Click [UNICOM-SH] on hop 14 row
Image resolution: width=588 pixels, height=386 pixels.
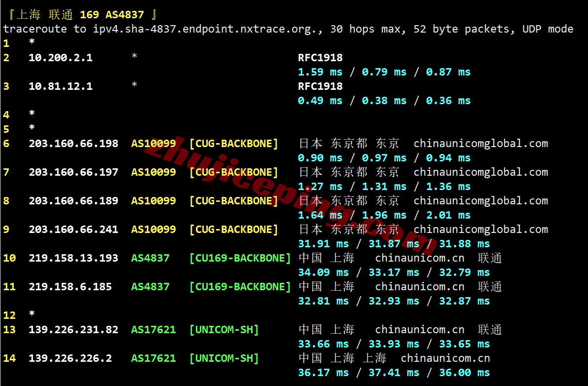[x=224, y=358]
